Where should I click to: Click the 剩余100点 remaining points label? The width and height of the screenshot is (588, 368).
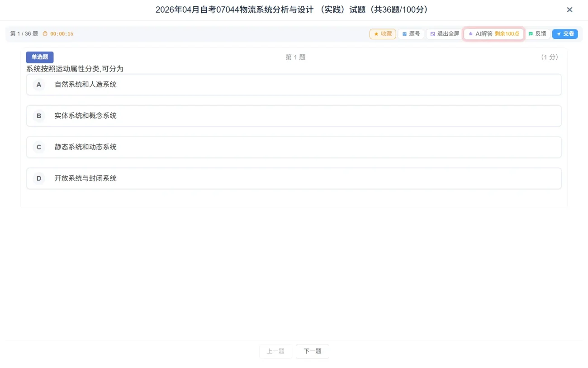pyautogui.click(x=507, y=34)
